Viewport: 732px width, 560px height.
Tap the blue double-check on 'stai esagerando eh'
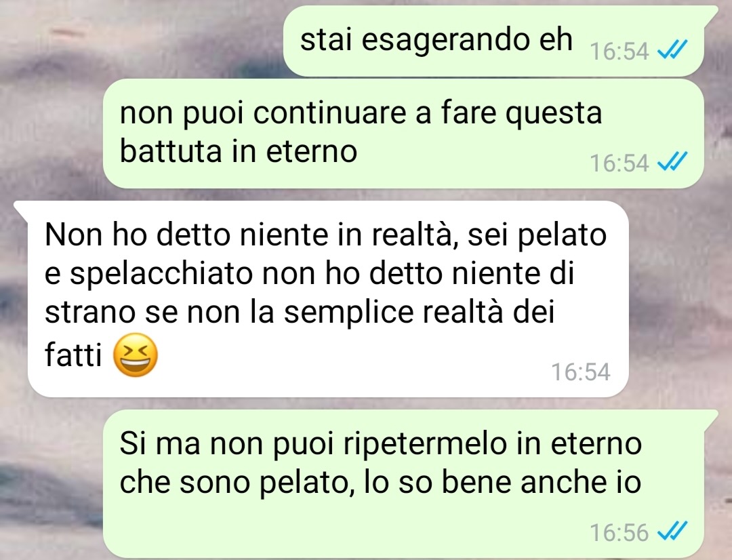point(672,49)
